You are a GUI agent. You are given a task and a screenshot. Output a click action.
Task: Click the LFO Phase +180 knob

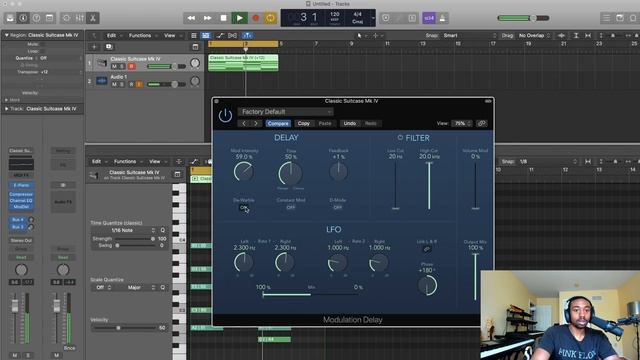click(x=427, y=285)
